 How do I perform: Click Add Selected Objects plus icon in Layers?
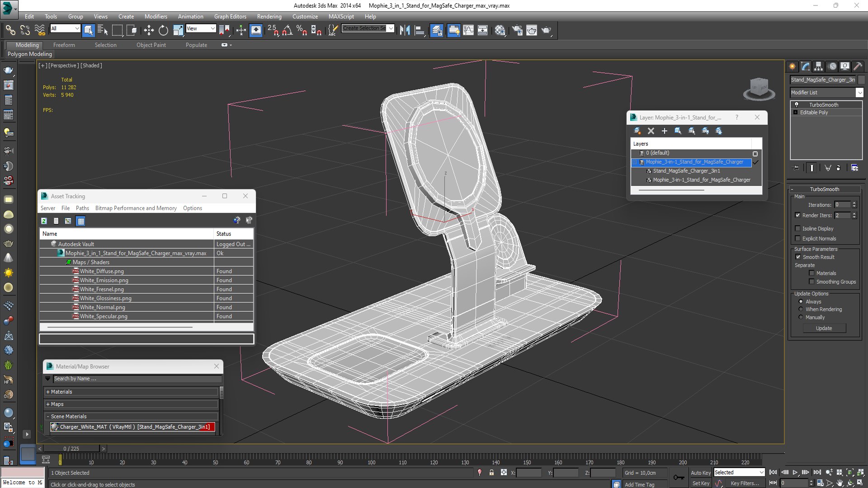click(x=665, y=131)
